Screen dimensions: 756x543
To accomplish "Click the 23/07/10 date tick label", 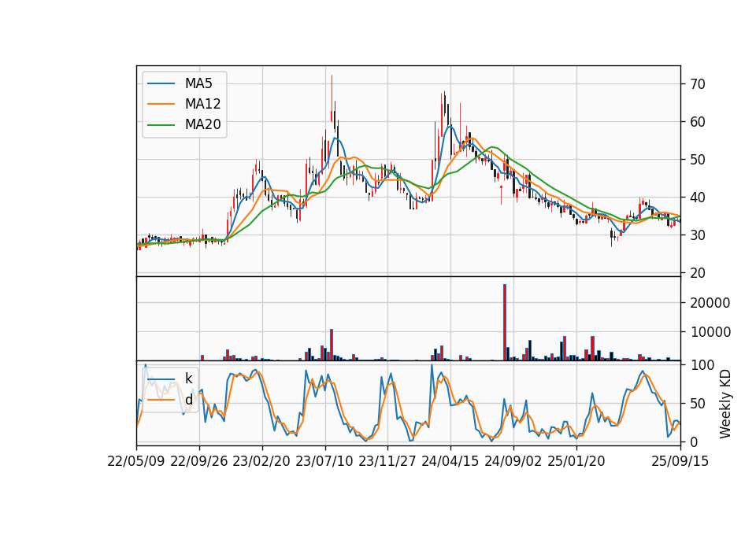I will coord(324,461).
